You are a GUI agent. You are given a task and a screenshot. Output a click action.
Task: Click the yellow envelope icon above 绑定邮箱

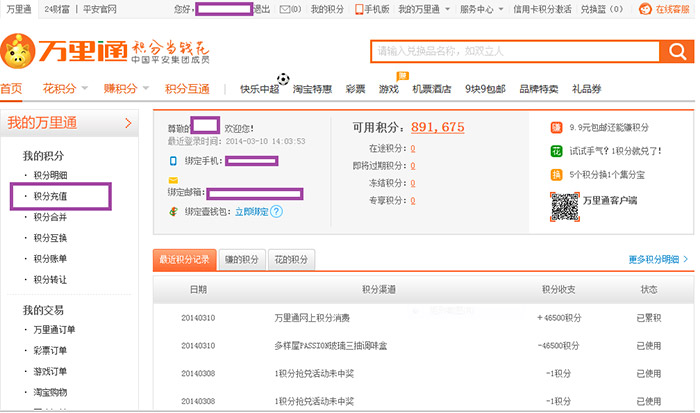click(173, 180)
